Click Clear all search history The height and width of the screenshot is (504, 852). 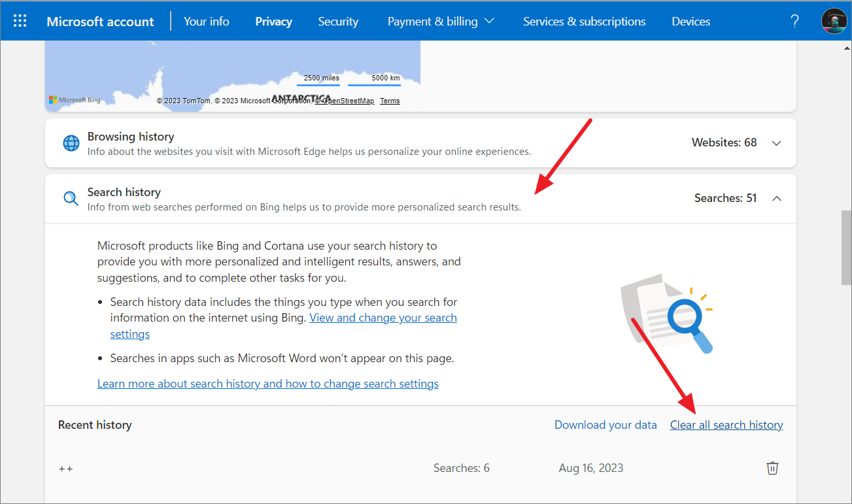tap(726, 425)
